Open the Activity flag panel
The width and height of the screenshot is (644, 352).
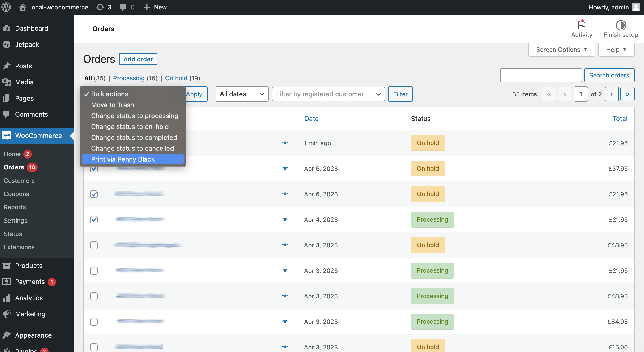581,29
